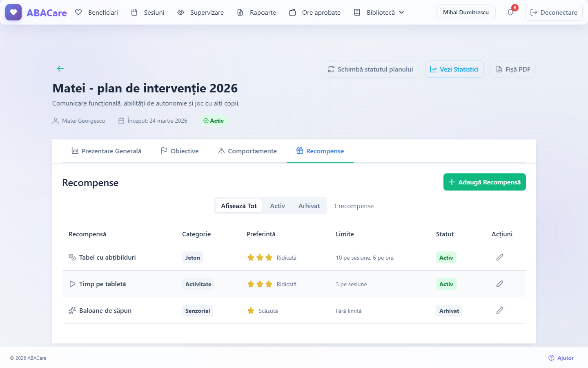This screenshot has width=588, height=368.
Task: Click the calendar icon next to Început
Action: (x=121, y=121)
